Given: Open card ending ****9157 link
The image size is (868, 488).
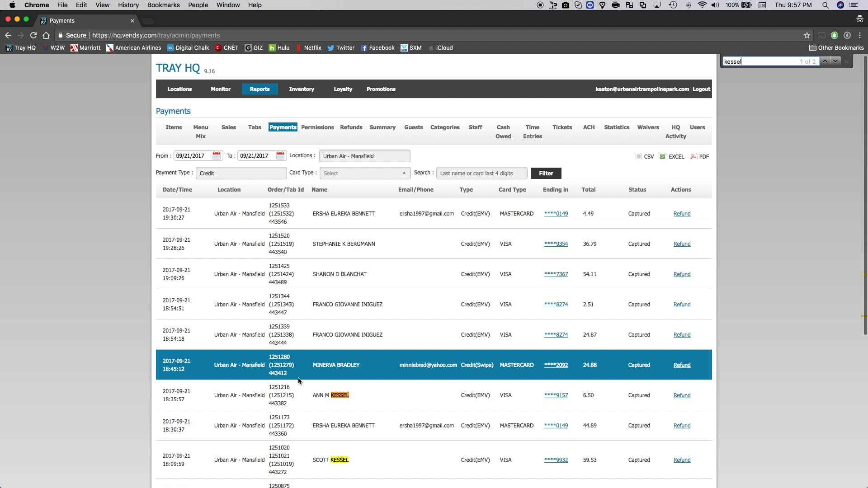Looking at the screenshot, I should click(x=556, y=395).
